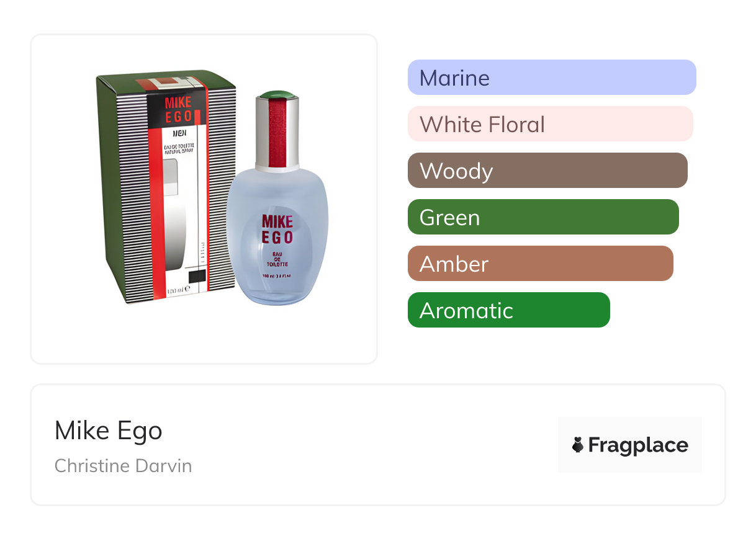Select the White Floral accord bar

[550, 124]
